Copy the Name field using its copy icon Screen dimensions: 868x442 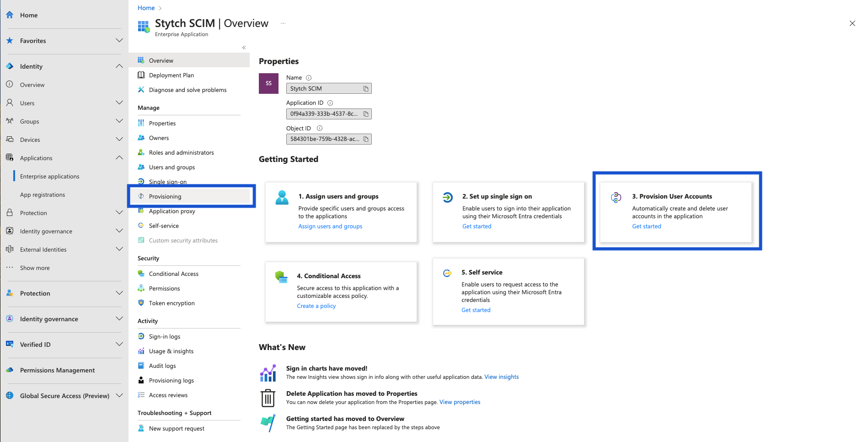(x=366, y=88)
